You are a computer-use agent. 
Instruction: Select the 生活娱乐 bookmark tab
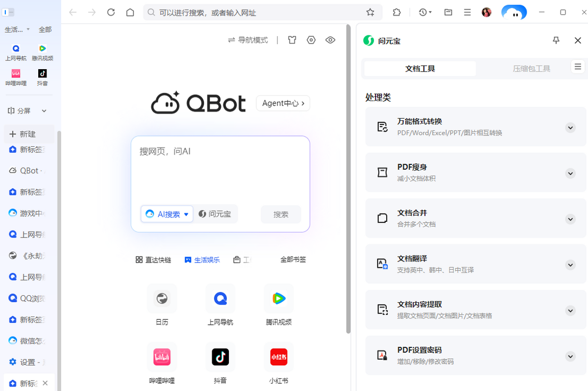point(202,259)
